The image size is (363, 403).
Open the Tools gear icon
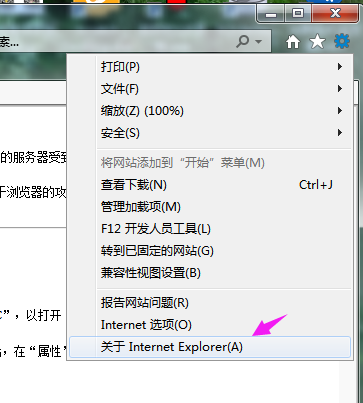[342, 41]
